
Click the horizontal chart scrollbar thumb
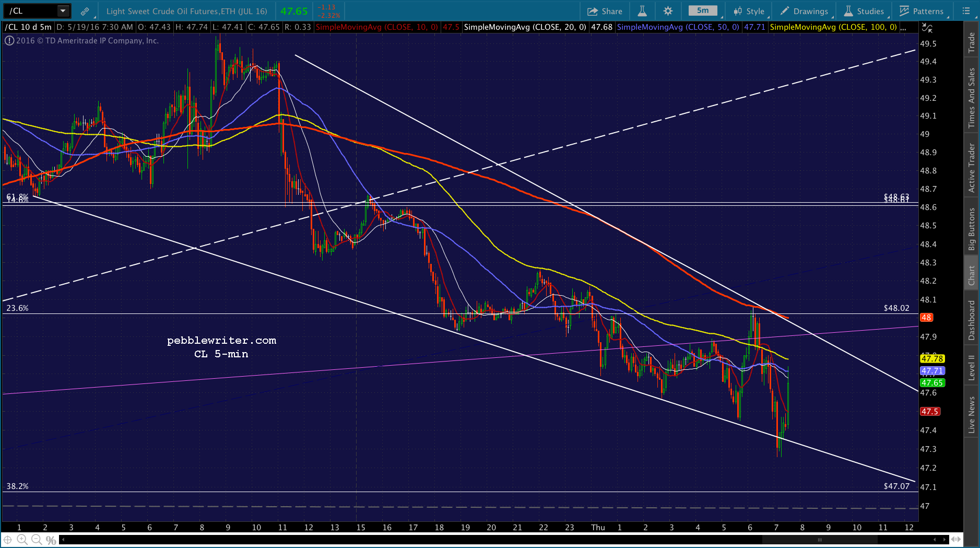point(820,540)
